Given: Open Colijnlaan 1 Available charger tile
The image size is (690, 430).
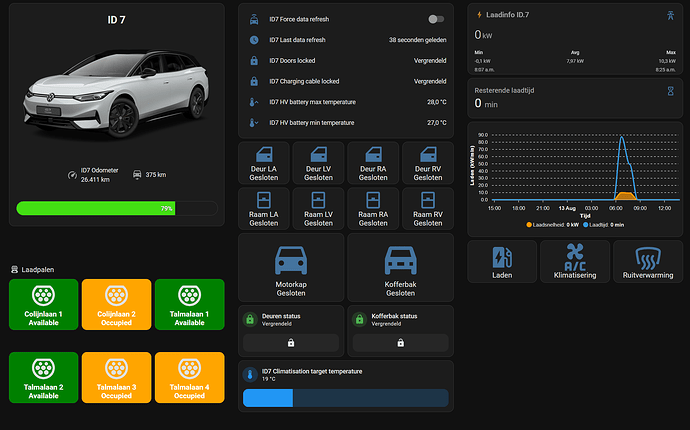Looking at the screenshot, I should point(44,305).
